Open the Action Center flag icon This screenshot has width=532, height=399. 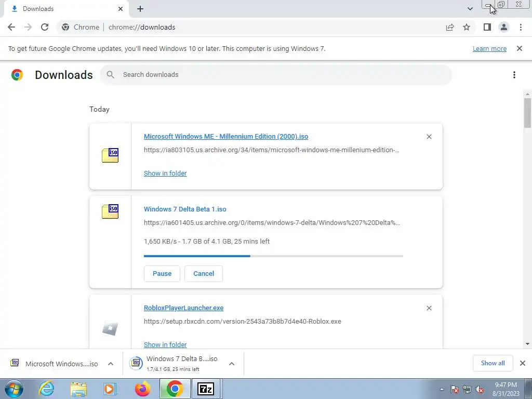(455, 390)
